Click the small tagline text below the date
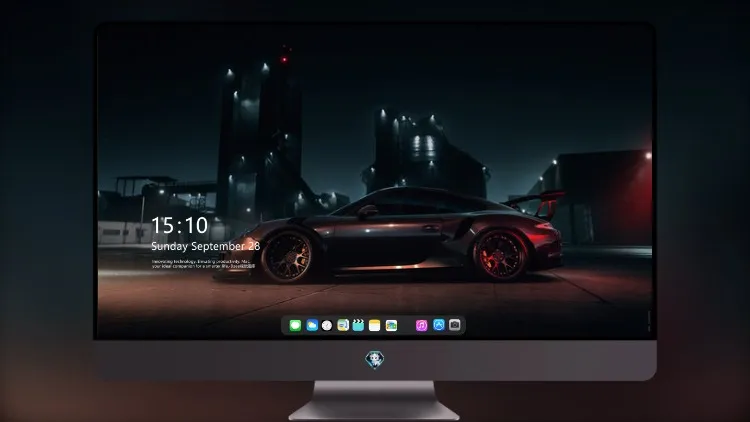 tap(203, 264)
